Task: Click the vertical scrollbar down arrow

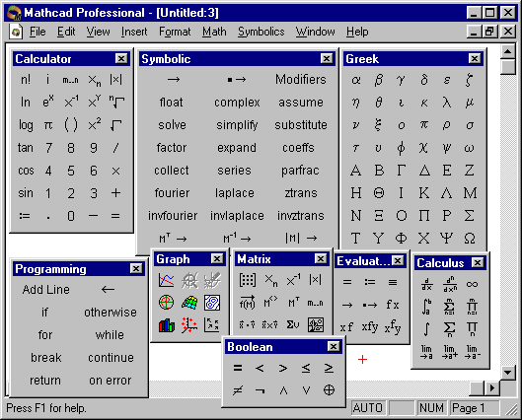Action: [x=507, y=373]
